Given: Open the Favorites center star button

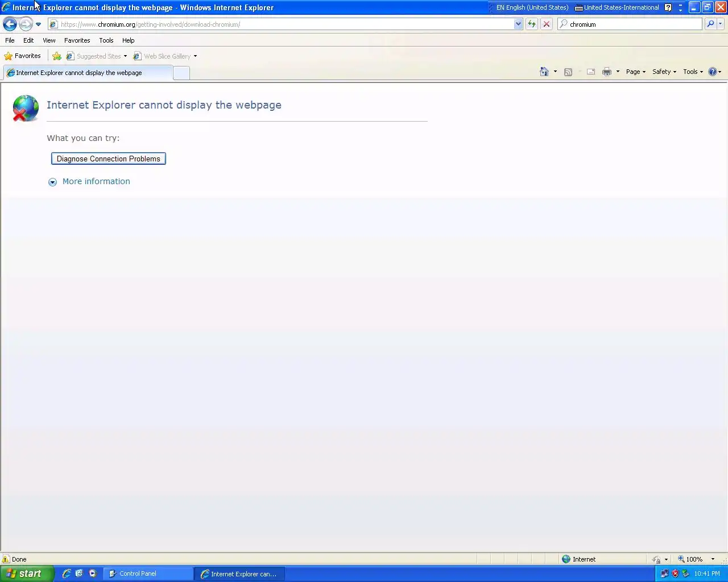Looking at the screenshot, I should coord(23,56).
